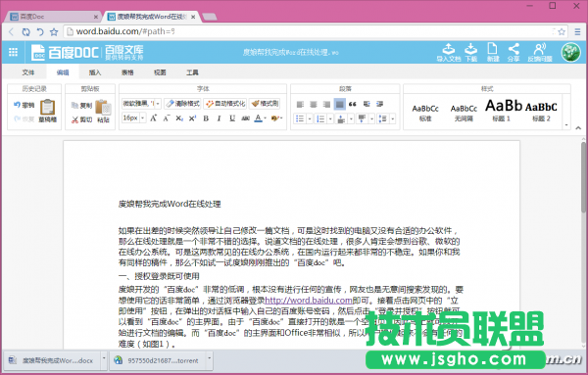Open feedback (反馈问题) icon

click(540, 53)
